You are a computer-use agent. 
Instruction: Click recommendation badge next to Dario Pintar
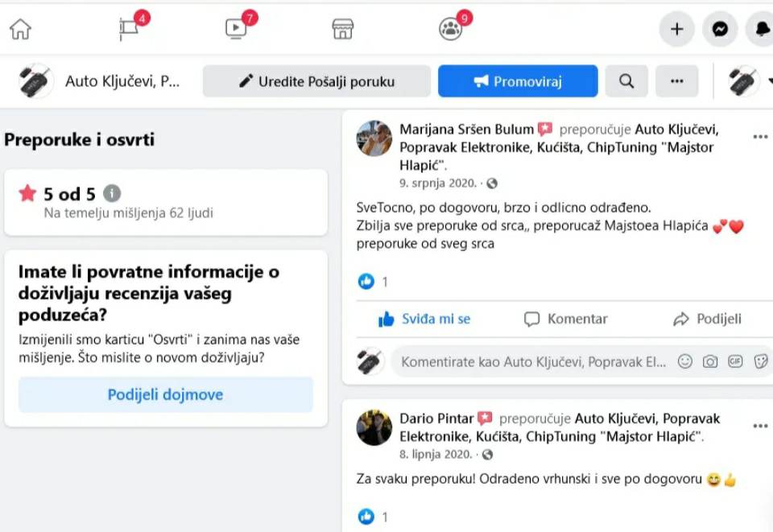[x=485, y=419]
